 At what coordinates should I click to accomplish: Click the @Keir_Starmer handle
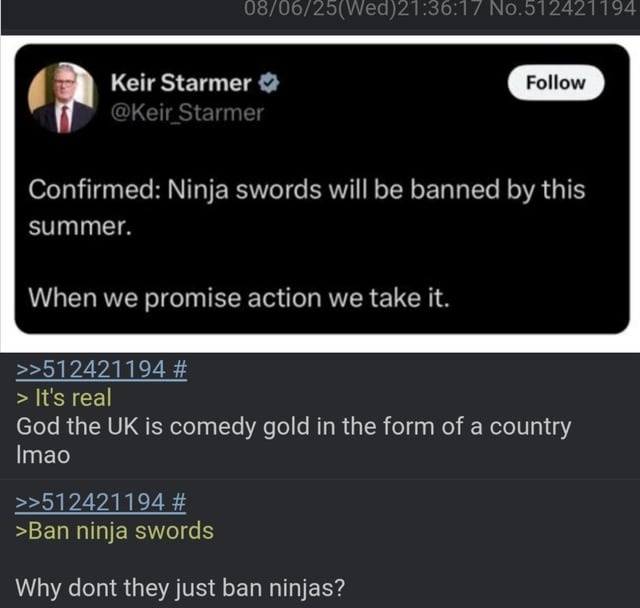click(187, 113)
